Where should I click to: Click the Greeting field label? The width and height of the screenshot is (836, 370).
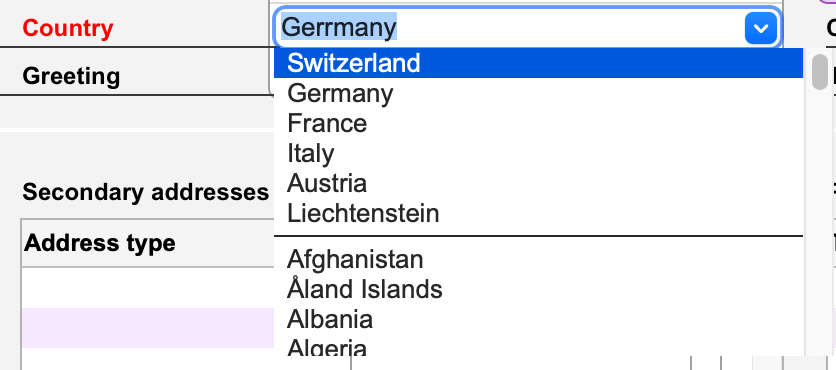(71, 76)
